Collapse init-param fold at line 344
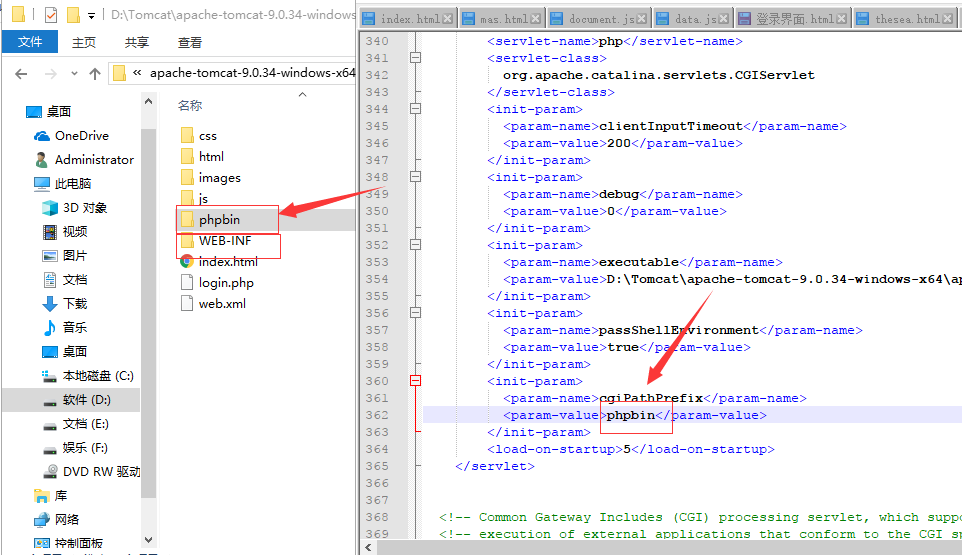962x555 pixels. point(415,109)
